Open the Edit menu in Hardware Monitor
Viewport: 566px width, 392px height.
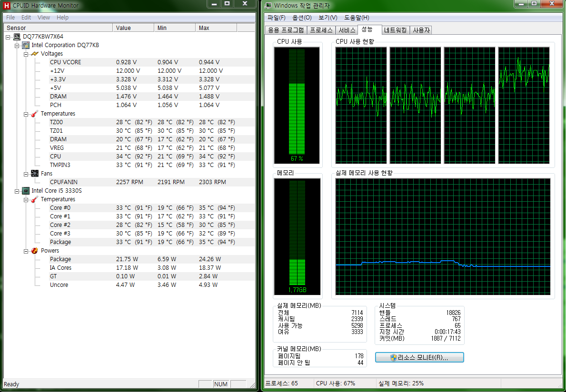pyautogui.click(x=26, y=17)
